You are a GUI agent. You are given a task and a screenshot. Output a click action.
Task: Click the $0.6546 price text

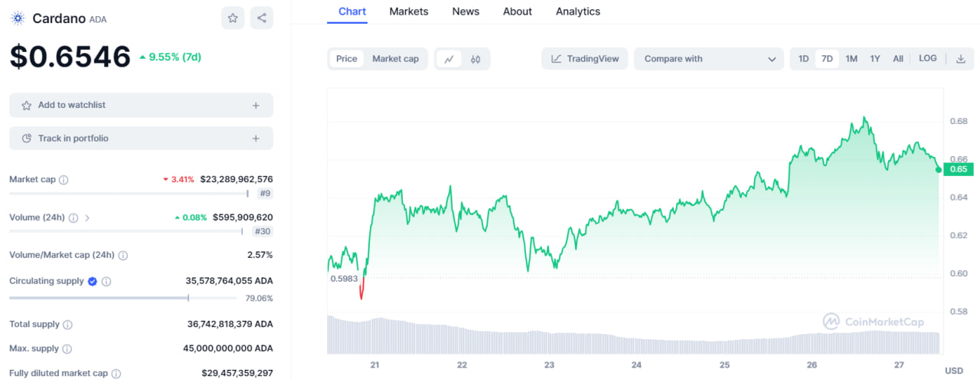click(x=70, y=57)
